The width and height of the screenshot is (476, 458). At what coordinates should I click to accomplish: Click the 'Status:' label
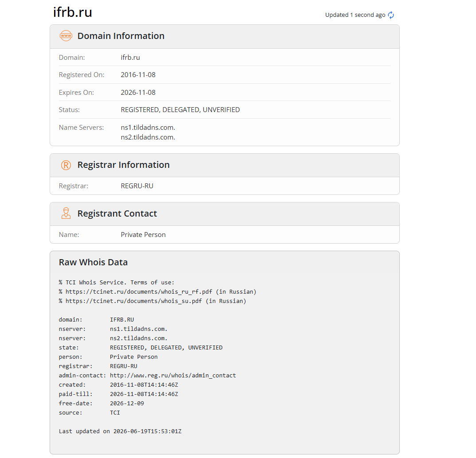click(69, 110)
